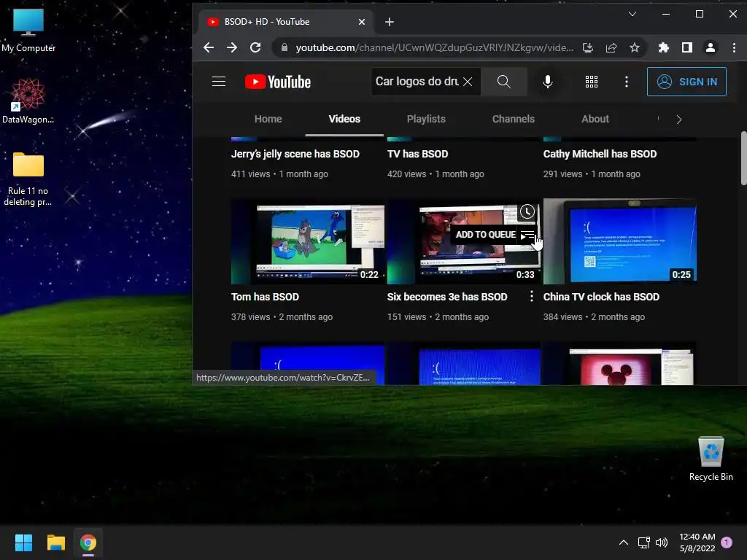This screenshot has width=747, height=560.
Task: Open the volume tray icon
Action: point(662,542)
